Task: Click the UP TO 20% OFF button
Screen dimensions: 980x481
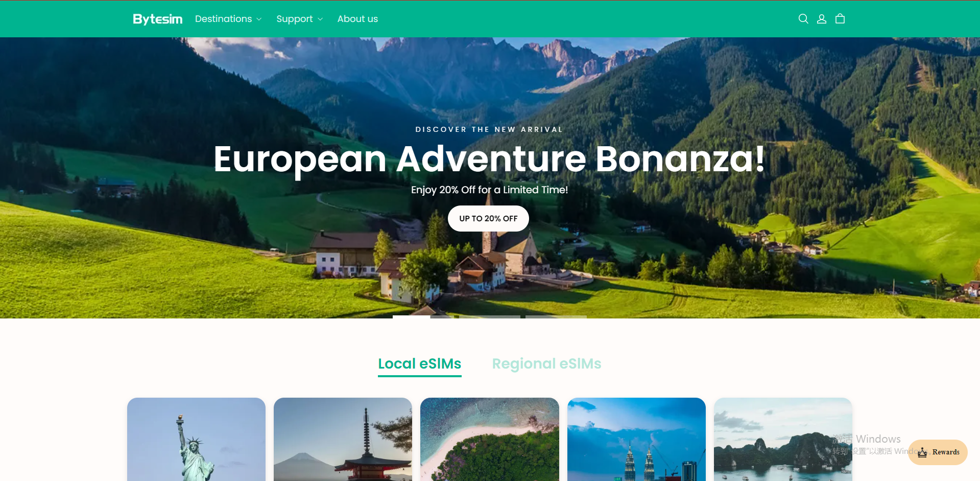Action: tap(488, 218)
